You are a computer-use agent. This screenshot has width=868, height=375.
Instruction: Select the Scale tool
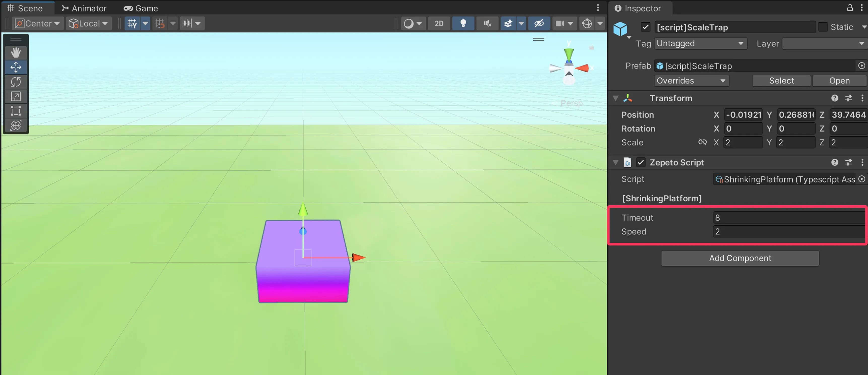coord(16,97)
